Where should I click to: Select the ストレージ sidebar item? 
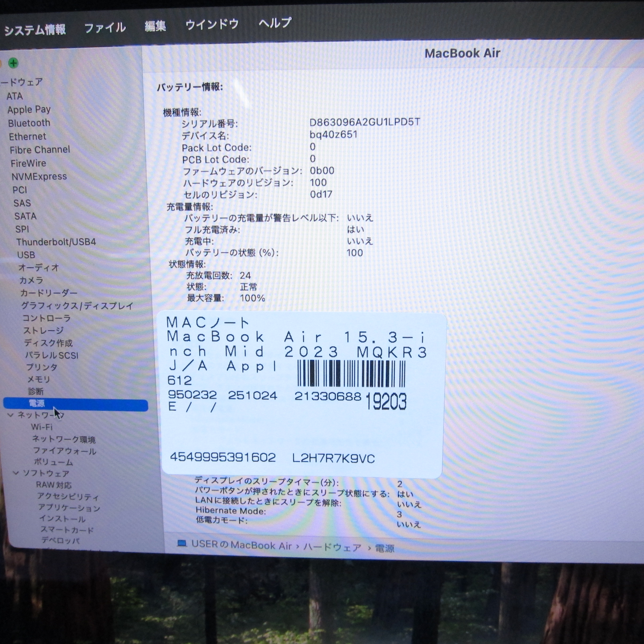pos(43,330)
